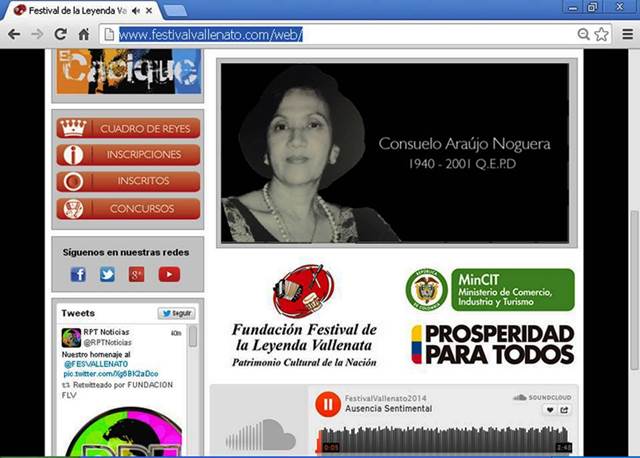Select the Concursos menu button
640x458 pixels.
[x=128, y=209]
